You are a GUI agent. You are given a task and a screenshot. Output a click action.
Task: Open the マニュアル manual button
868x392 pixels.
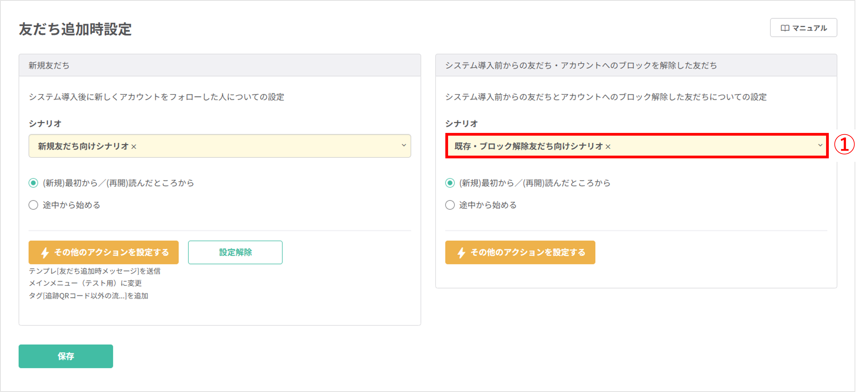tap(803, 28)
